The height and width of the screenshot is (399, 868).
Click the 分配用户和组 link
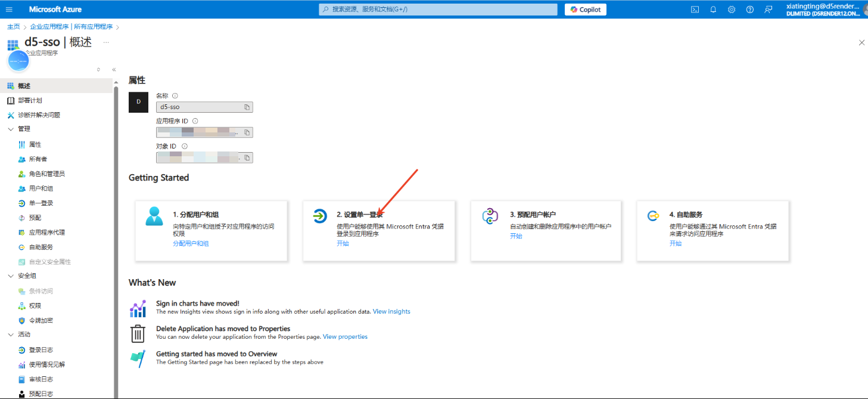pos(191,243)
